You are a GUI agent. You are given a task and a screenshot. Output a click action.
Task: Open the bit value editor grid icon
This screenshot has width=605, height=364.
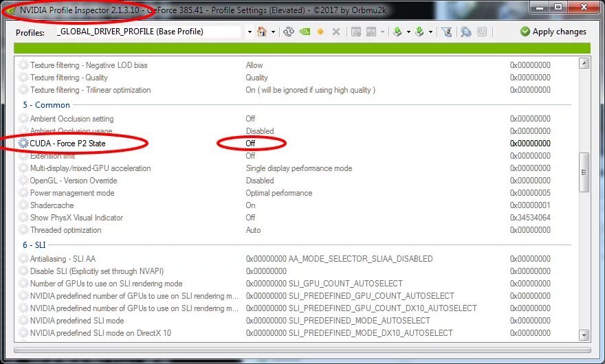tap(482, 32)
